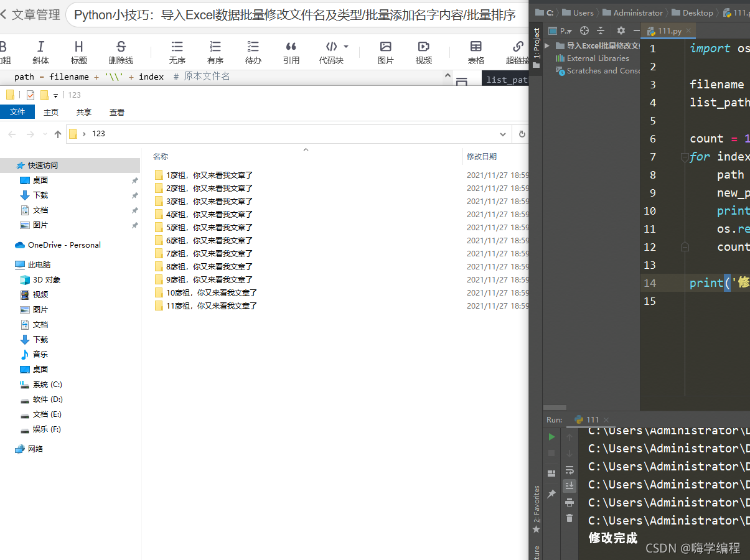Insert an image (图片)
The image size is (750, 560).
click(x=386, y=52)
